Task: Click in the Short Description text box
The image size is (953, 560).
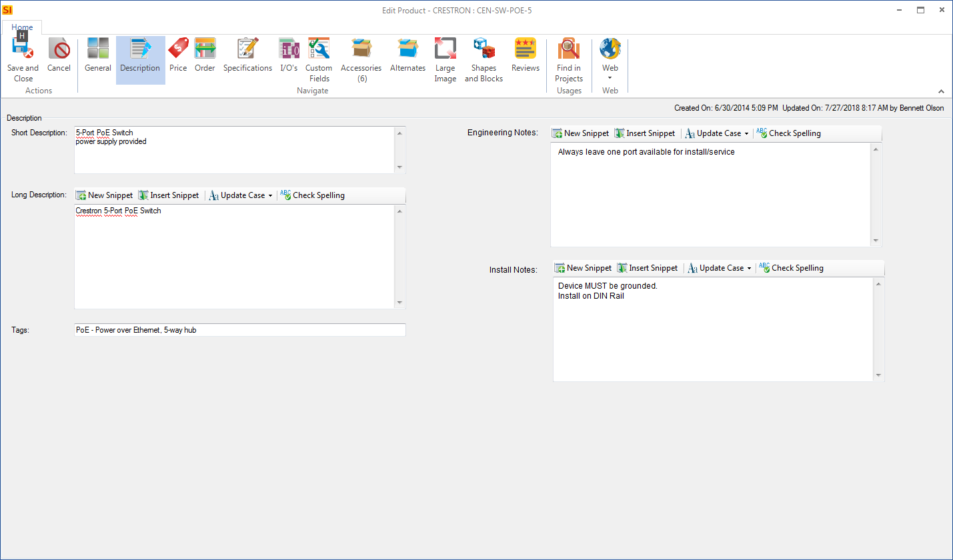Action: (x=234, y=150)
